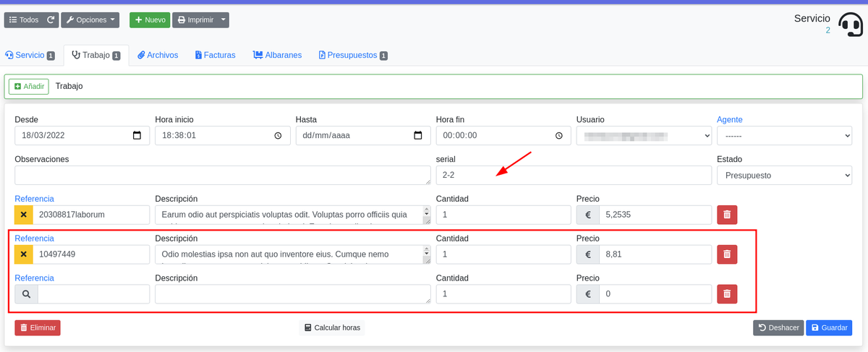Click the Cantidad field in the empty row

point(503,294)
